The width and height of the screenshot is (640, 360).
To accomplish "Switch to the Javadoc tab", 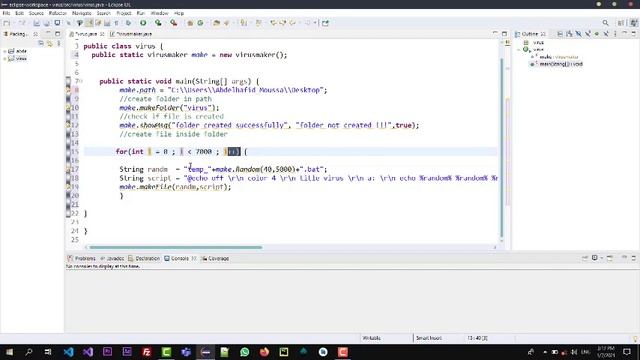I will 112,258.
